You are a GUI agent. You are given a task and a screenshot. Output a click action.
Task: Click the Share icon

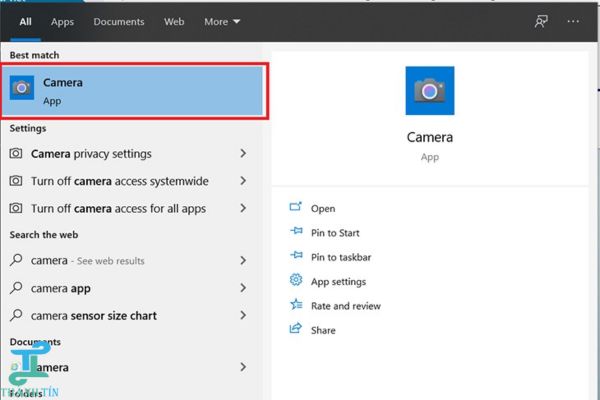click(x=296, y=329)
